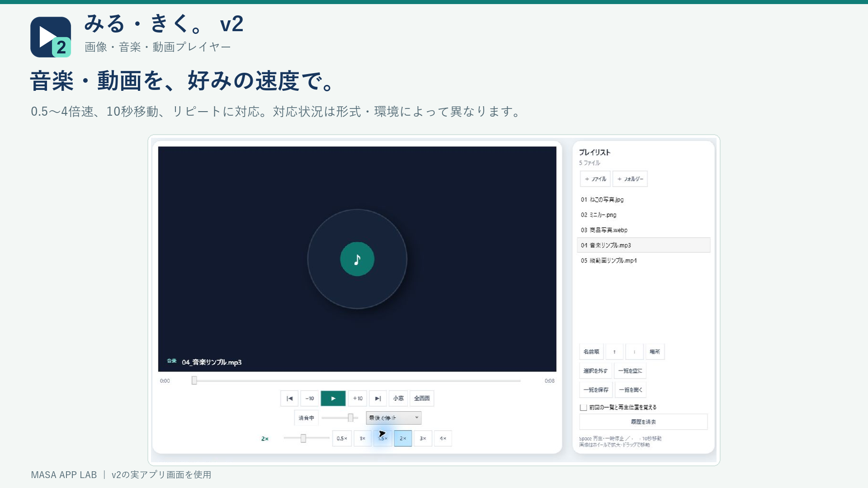
Task: Move the selected item down with ↓
Action: (x=634, y=352)
